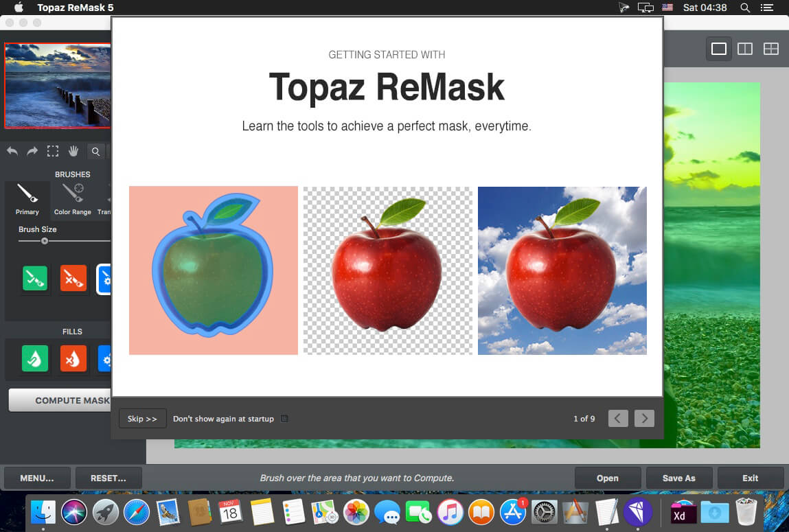Click the undo arrow icon

click(x=12, y=151)
